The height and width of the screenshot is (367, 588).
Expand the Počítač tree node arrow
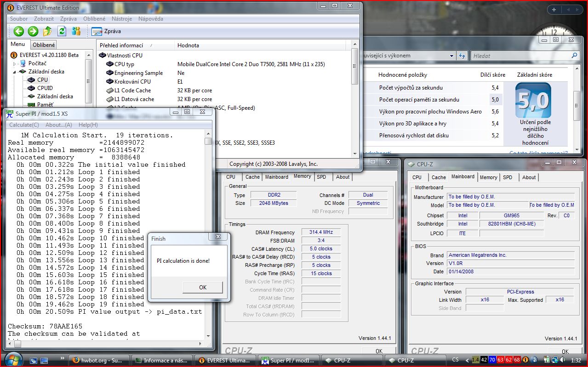15,64
